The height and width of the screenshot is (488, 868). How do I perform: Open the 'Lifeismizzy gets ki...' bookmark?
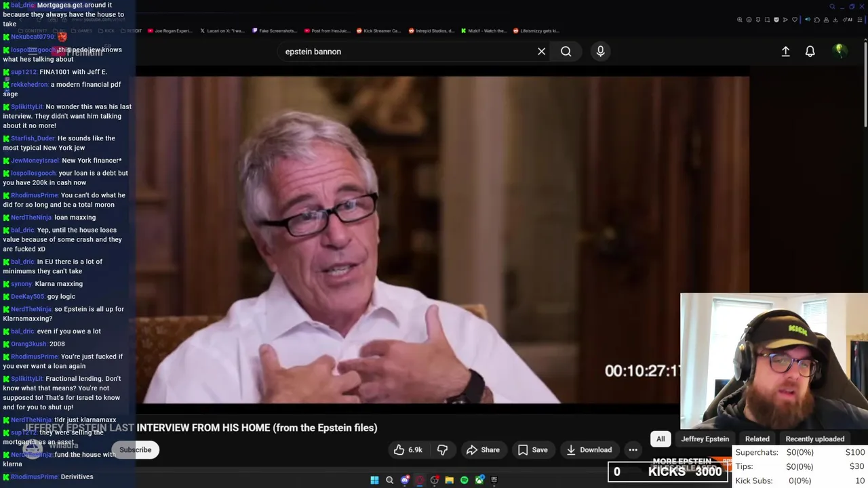click(536, 30)
